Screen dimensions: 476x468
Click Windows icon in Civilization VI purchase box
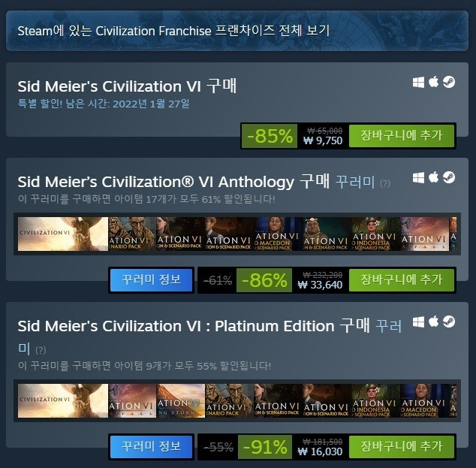[x=418, y=82]
